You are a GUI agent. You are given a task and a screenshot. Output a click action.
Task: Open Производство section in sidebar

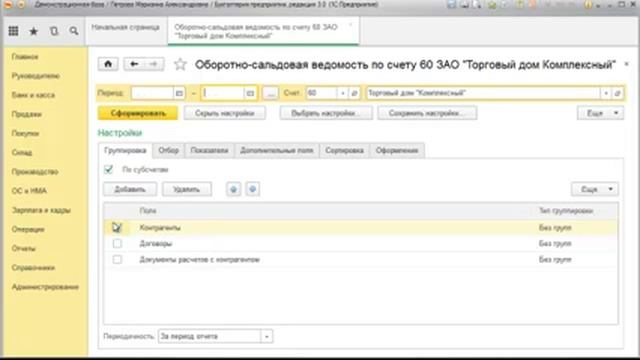[x=35, y=172]
